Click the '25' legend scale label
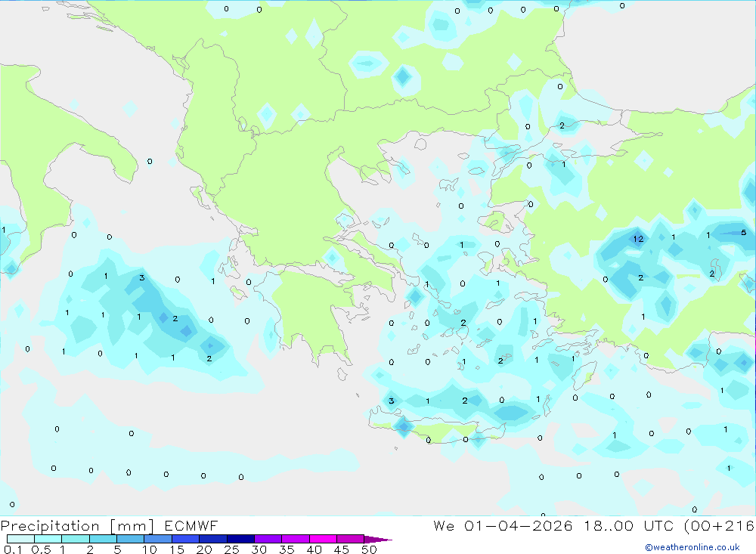Viewport: 756px width, 554px height. tap(231, 549)
